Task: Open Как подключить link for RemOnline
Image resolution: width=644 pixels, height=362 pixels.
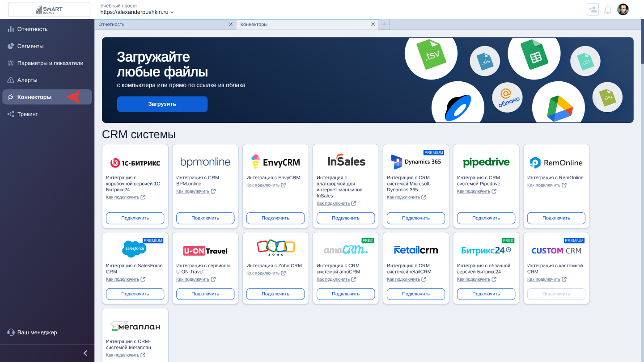Action: tap(547, 185)
